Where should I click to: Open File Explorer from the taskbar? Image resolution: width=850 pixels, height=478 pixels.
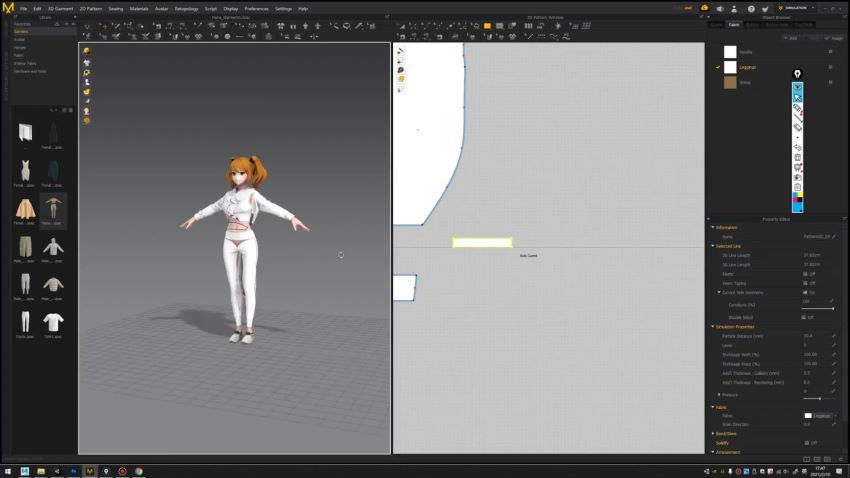click(41, 471)
